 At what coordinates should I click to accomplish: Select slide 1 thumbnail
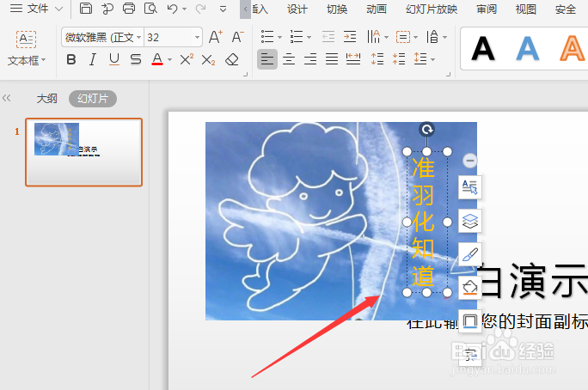(84, 152)
